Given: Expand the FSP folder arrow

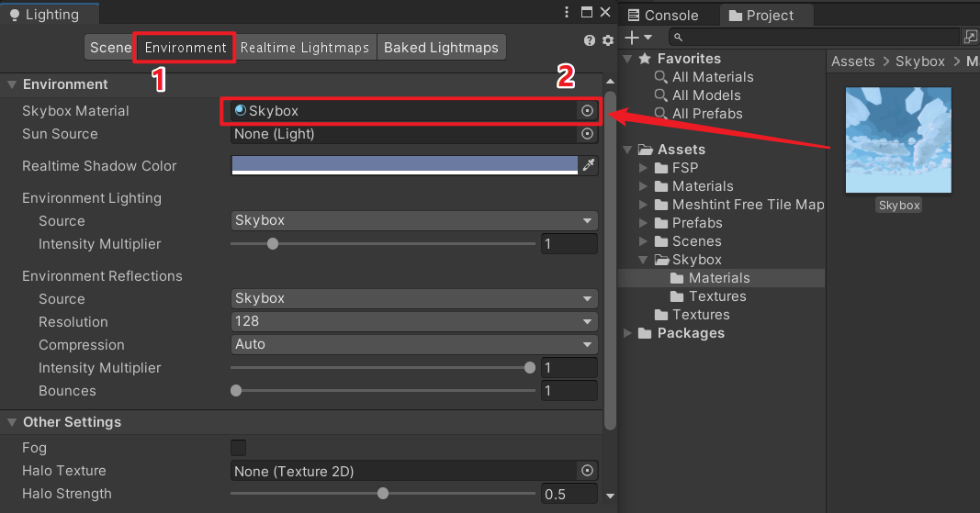Looking at the screenshot, I should 643,168.
